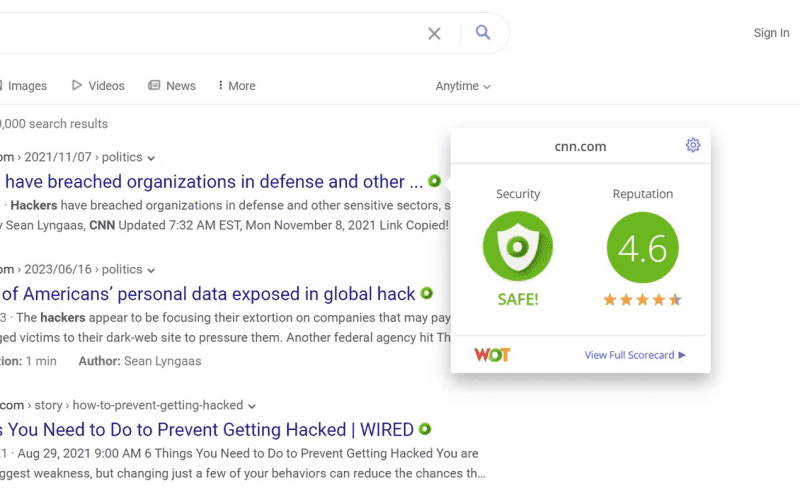
Task: Open 'have breached organizations in defense' result
Action: click(x=214, y=182)
